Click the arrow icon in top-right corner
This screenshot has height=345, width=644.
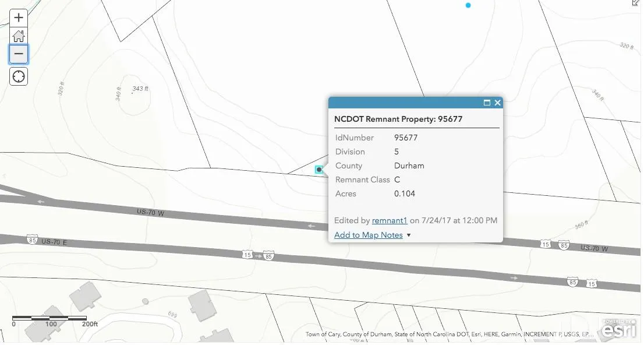point(636,3)
